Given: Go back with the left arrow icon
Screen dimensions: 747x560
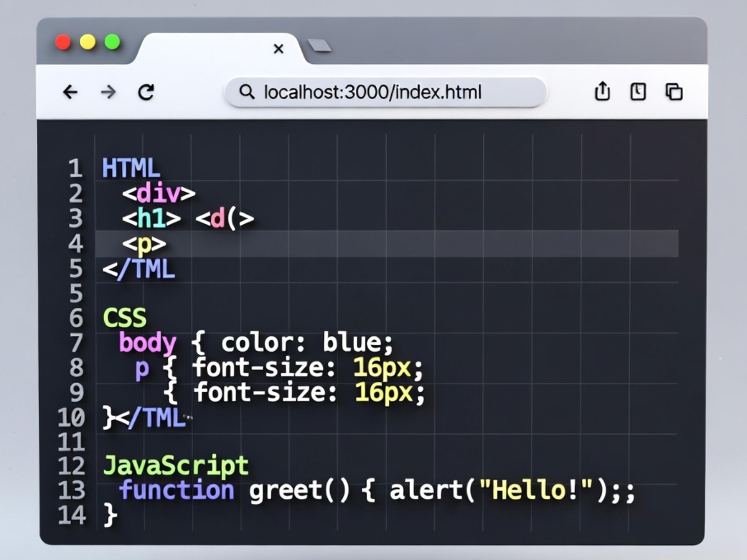Looking at the screenshot, I should click(70, 92).
